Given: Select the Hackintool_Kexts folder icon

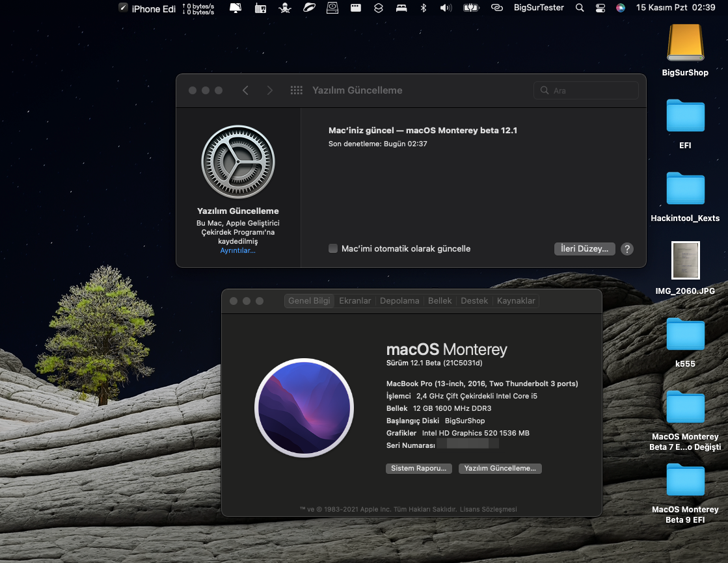Looking at the screenshot, I should 685,189.
